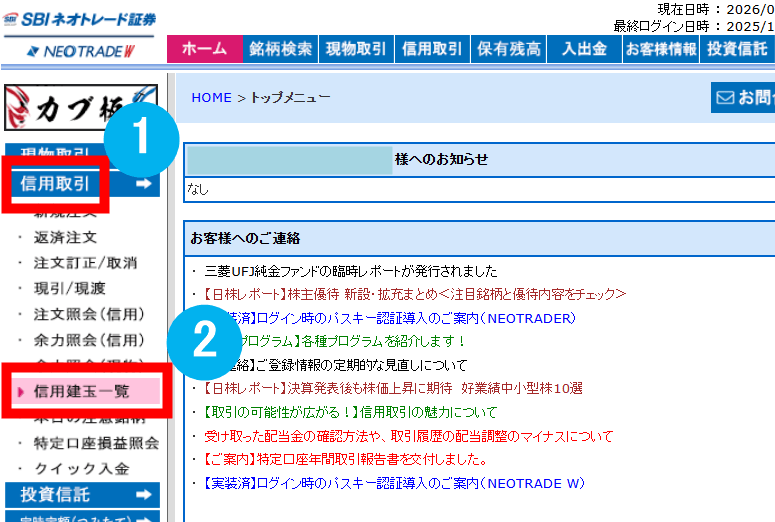Open クイック入金 in the sidebar
Viewport: 775px width, 522px height.
tap(82, 469)
